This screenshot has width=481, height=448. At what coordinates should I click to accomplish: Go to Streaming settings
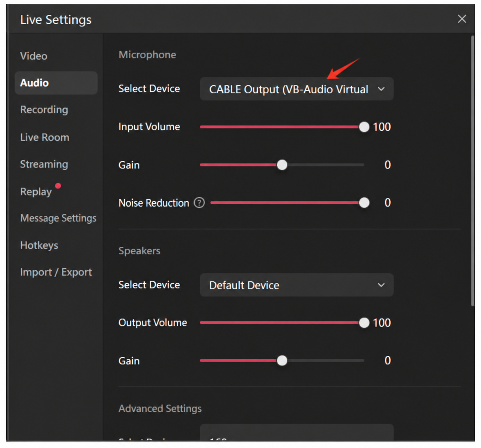point(44,164)
